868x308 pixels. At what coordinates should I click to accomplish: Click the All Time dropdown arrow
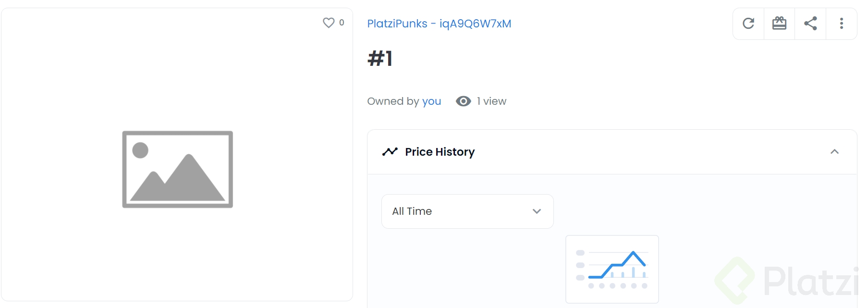pyautogui.click(x=537, y=211)
